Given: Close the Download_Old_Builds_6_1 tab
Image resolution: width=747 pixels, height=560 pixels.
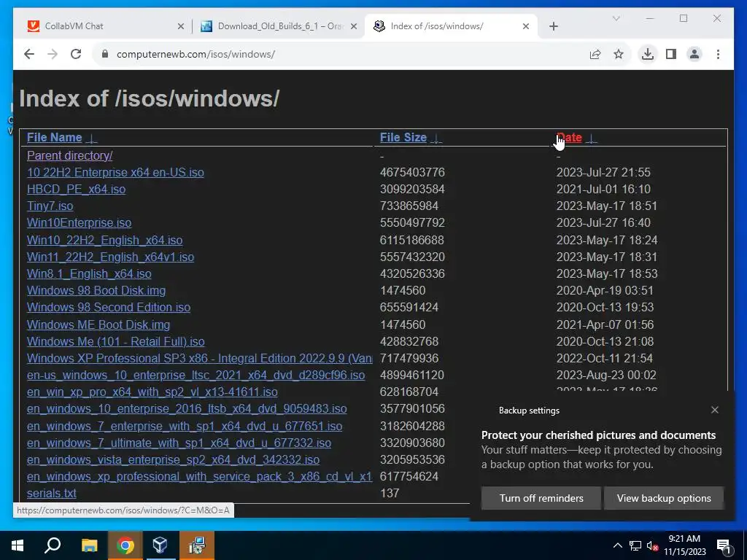Looking at the screenshot, I should click(x=354, y=26).
